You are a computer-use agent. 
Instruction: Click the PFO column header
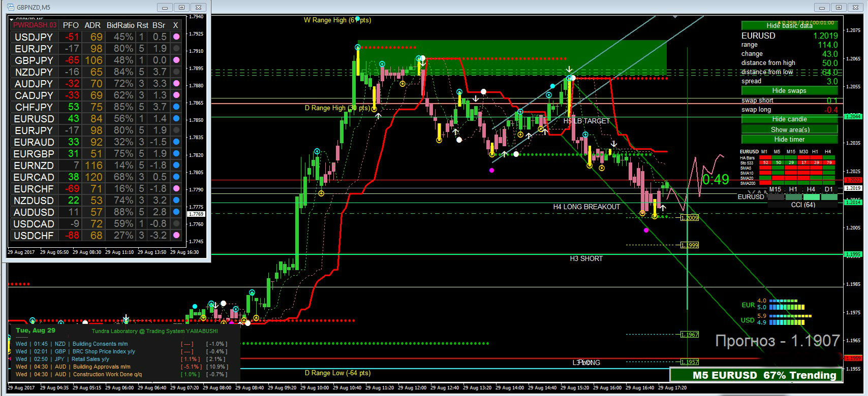coord(71,25)
